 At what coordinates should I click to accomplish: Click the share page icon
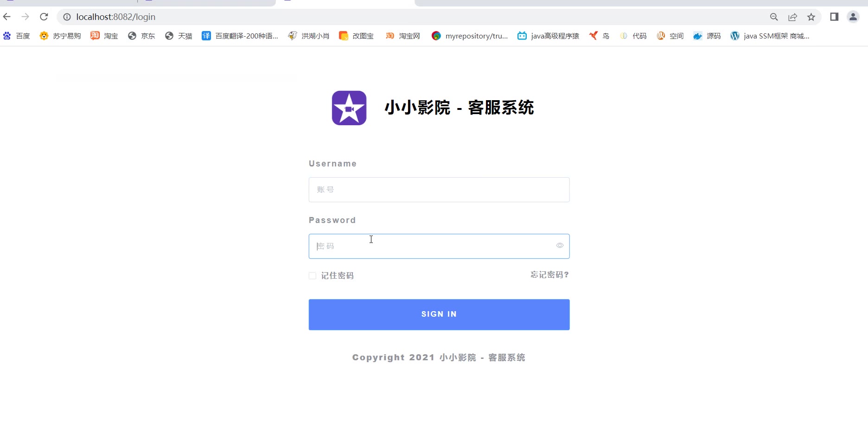click(792, 17)
